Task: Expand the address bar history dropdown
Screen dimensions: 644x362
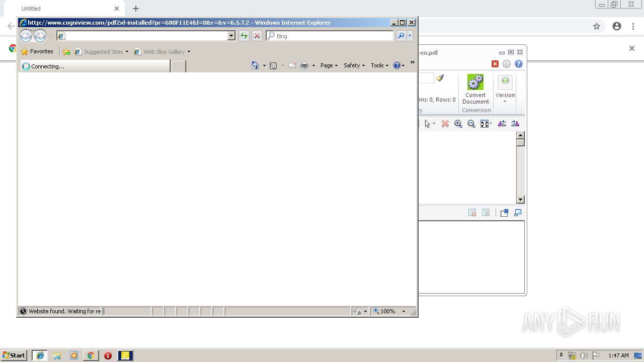Action: click(231, 36)
